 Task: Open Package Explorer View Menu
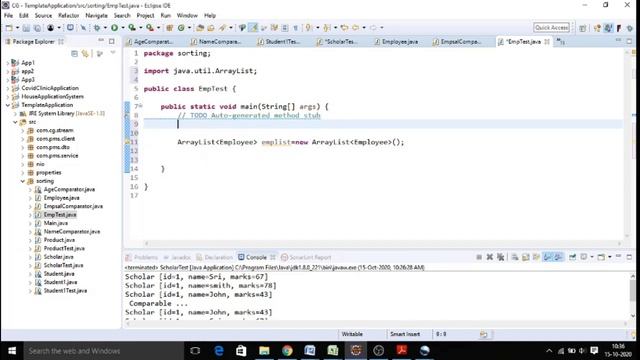[113, 53]
